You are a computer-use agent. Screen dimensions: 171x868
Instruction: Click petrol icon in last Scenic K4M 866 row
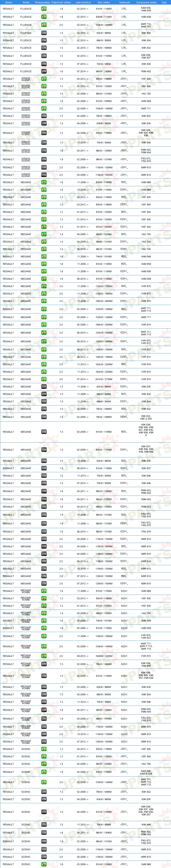pos(44,864)
